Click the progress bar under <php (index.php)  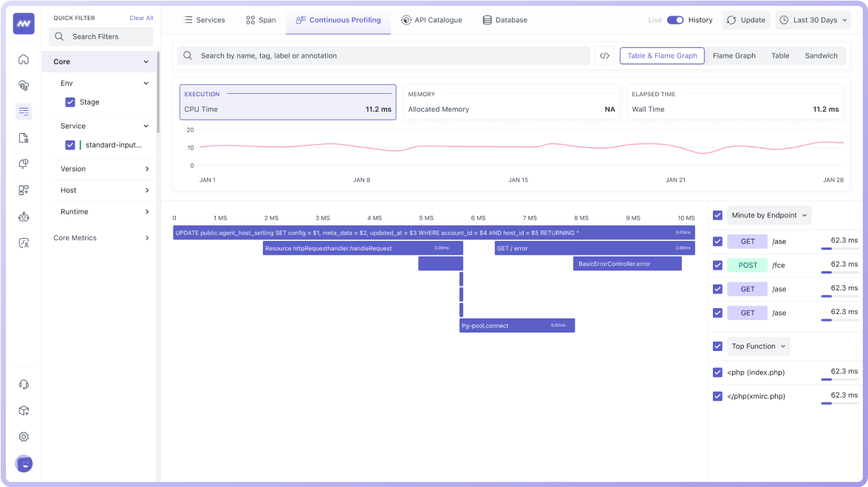[840, 380]
